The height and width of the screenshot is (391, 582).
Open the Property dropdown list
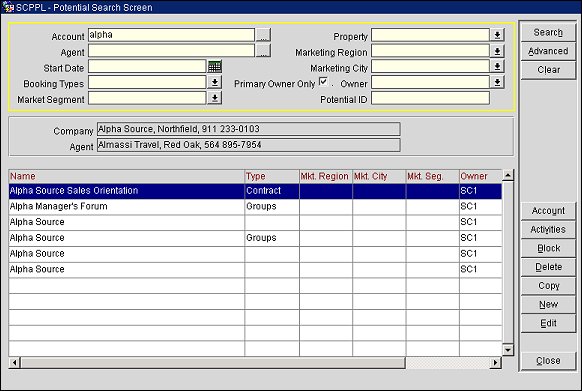click(x=497, y=35)
